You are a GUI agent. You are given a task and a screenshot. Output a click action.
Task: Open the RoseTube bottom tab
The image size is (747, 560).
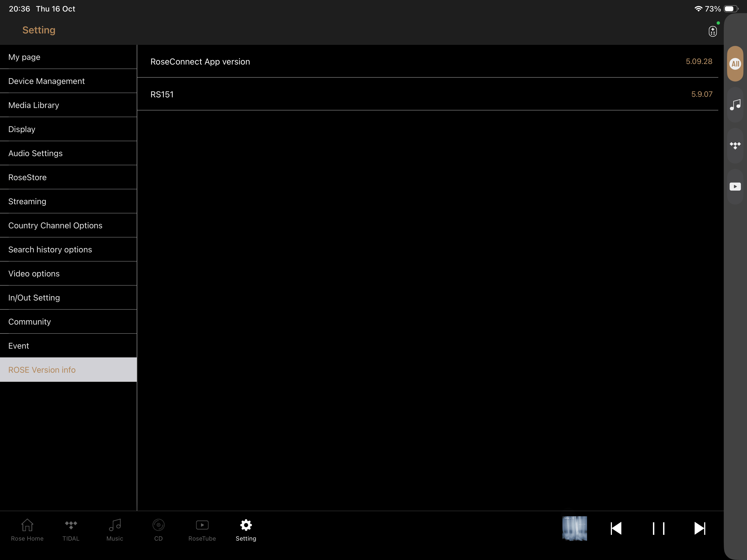[202, 530]
